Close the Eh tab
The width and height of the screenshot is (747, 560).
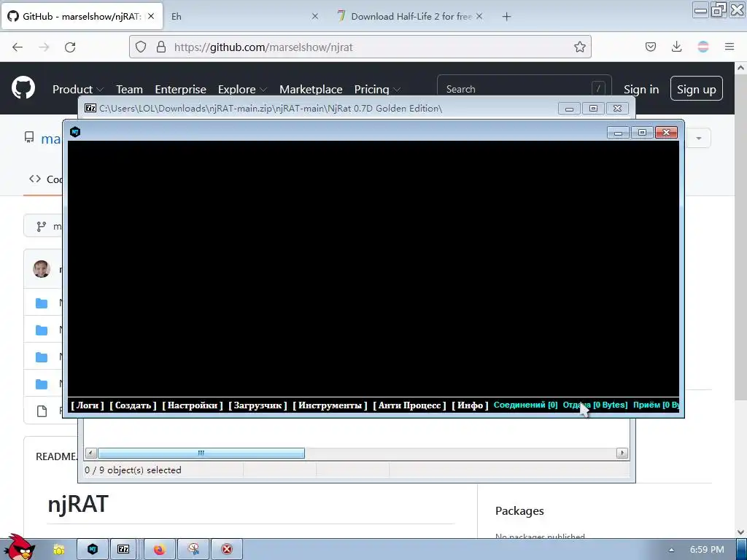(315, 16)
